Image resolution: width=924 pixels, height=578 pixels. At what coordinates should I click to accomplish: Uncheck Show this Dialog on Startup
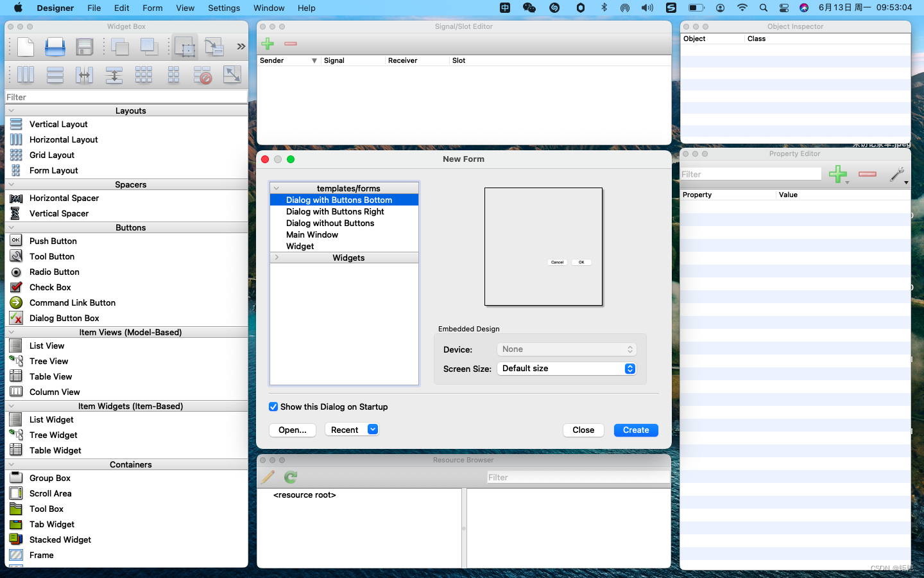273,407
